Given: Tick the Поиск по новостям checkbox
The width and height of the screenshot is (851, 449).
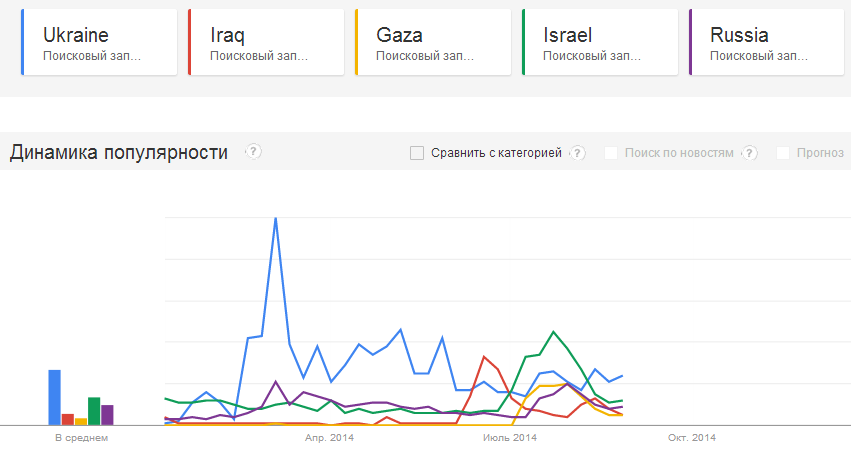Looking at the screenshot, I should (x=611, y=153).
